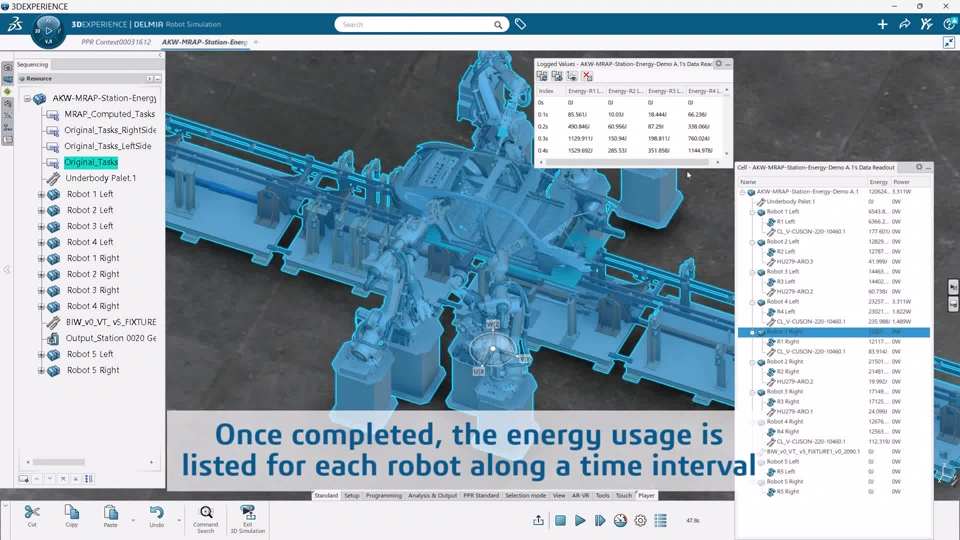Expand Robot 4 Left in Sequencing tree

41,242
